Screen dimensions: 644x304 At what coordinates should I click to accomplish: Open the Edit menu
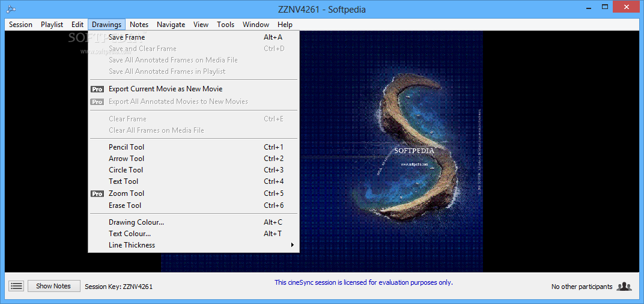77,25
